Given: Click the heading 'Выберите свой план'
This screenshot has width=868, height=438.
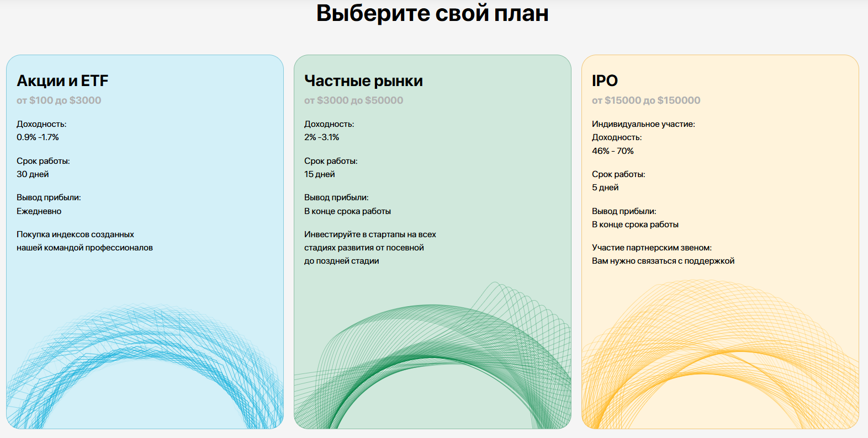Looking at the screenshot, I should (432, 13).
